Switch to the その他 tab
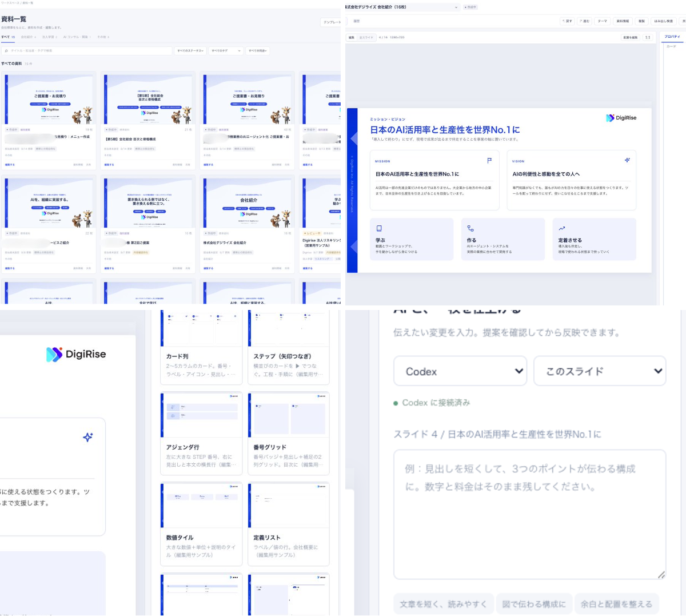The width and height of the screenshot is (686, 616). point(103,37)
